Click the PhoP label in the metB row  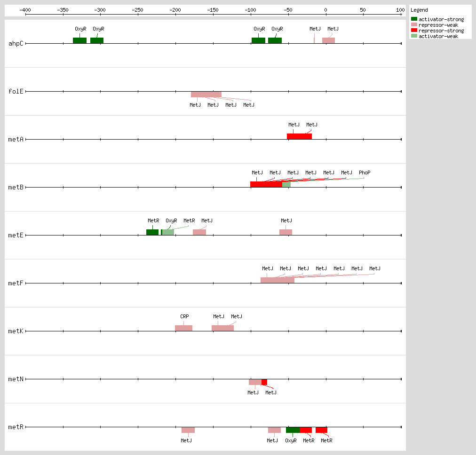(365, 173)
